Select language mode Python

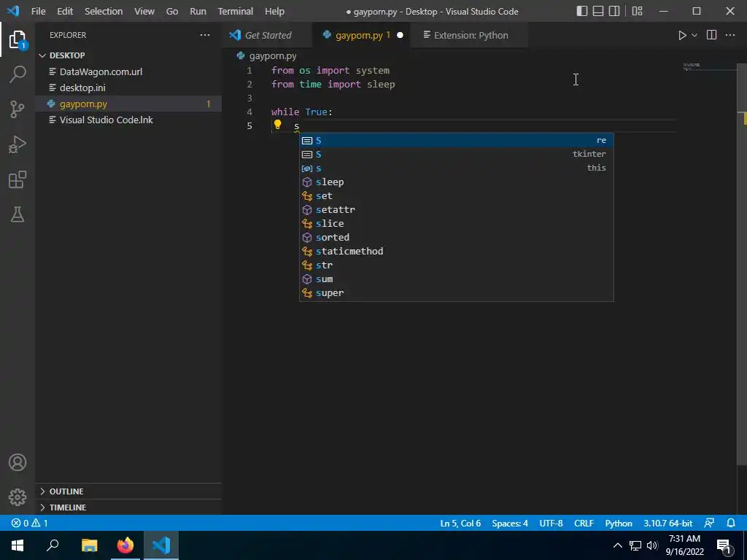pyautogui.click(x=619, y=523)
